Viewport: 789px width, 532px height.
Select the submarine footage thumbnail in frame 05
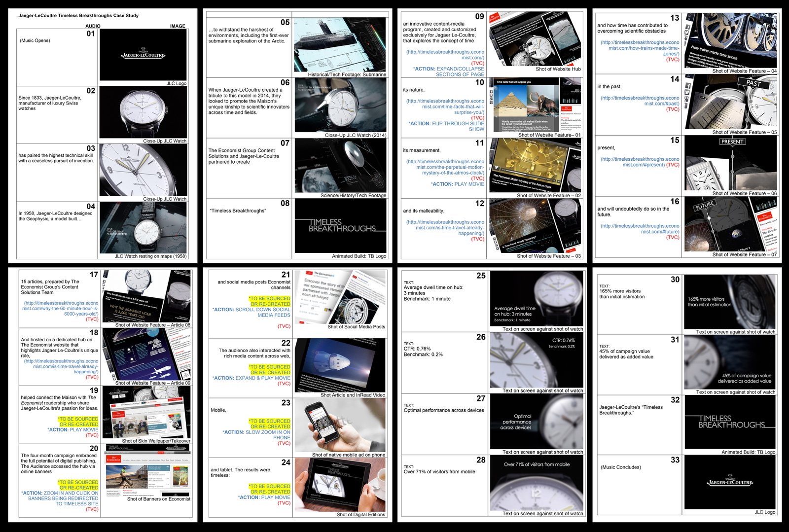point(340,44)
